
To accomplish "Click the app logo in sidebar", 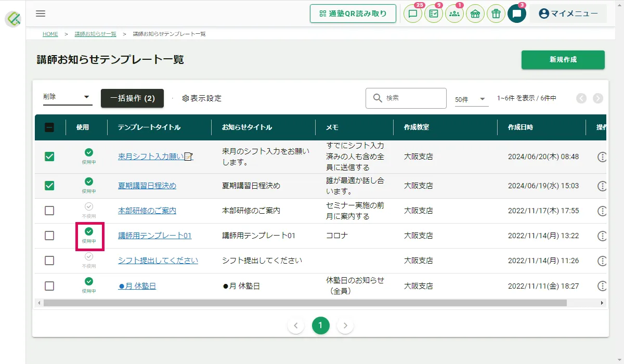I will (x=13, y=19).
